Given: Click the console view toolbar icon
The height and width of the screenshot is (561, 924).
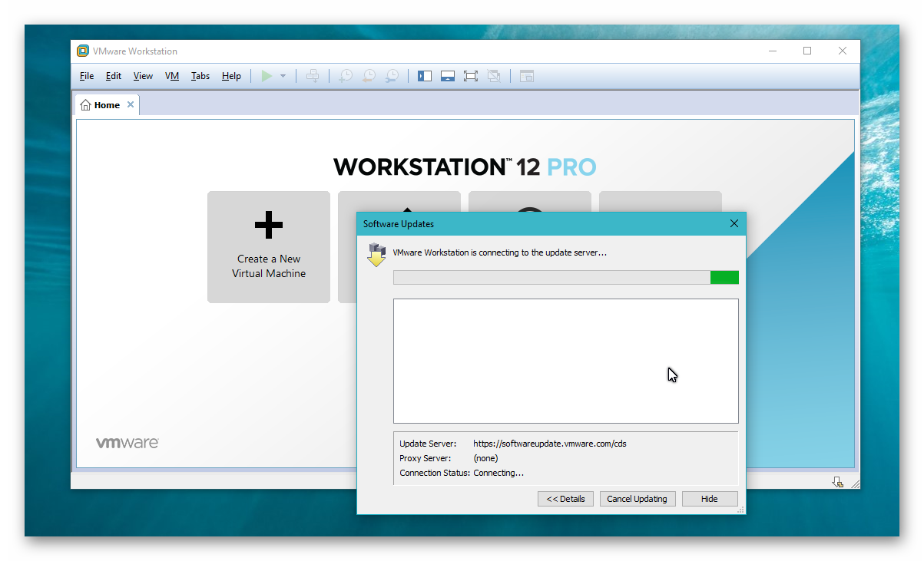Looking at the screenshot, I should [526, 76].
